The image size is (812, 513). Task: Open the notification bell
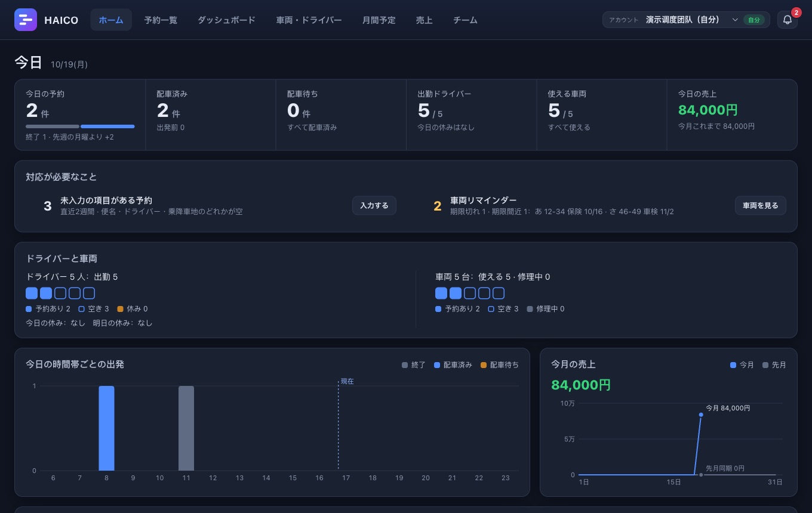click(788, 20)
